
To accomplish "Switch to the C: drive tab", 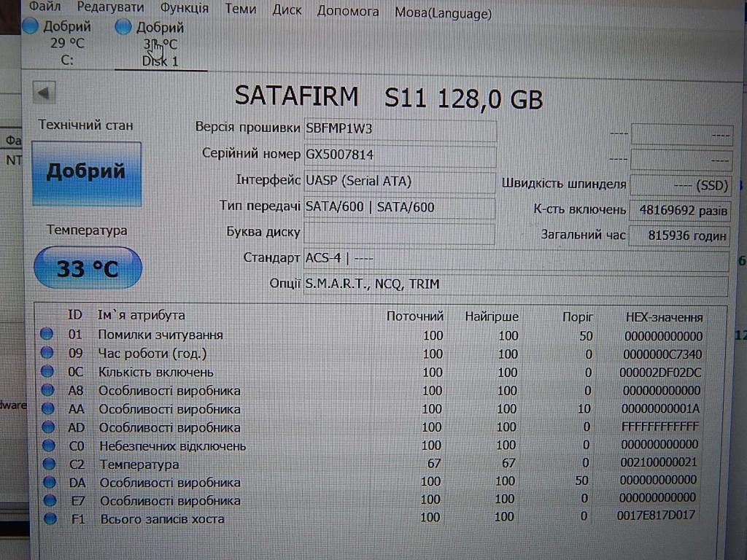I will click(x=66, y=45).
